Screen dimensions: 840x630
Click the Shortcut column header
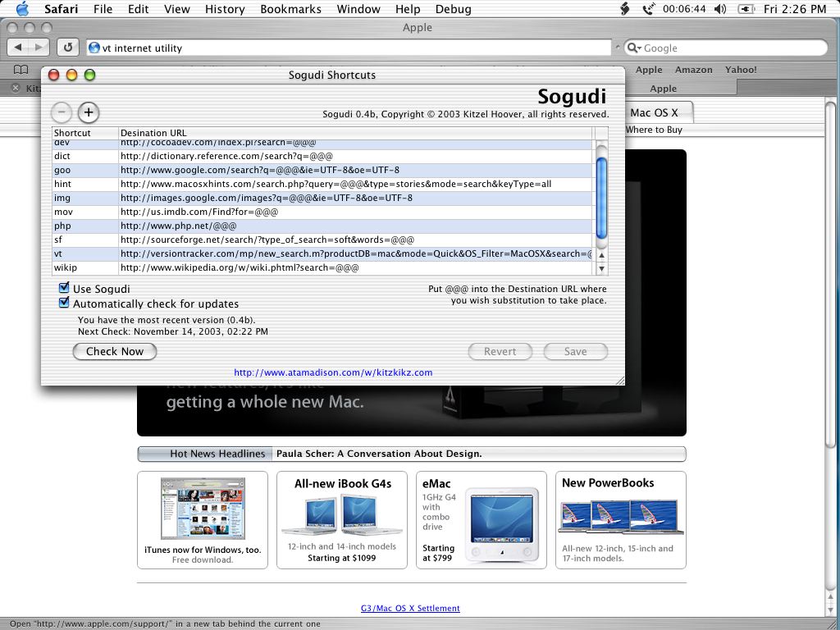[85, 132]
